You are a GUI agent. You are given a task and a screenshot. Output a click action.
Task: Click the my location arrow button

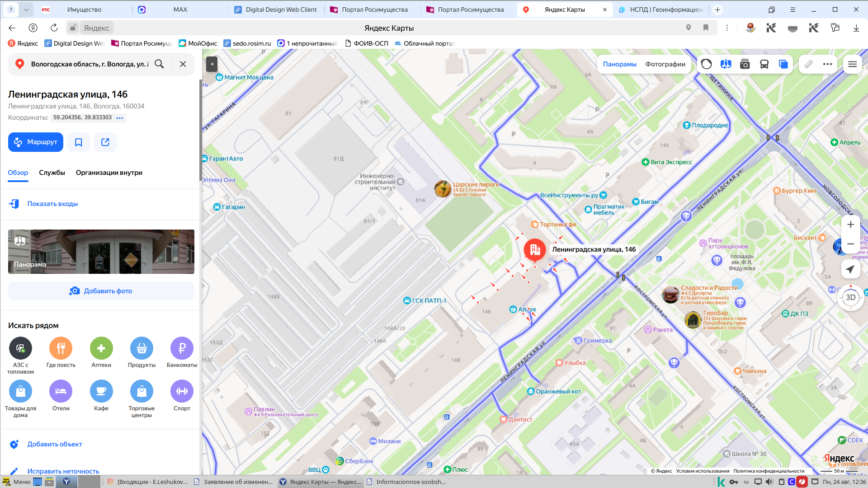(x=850, y=269)
